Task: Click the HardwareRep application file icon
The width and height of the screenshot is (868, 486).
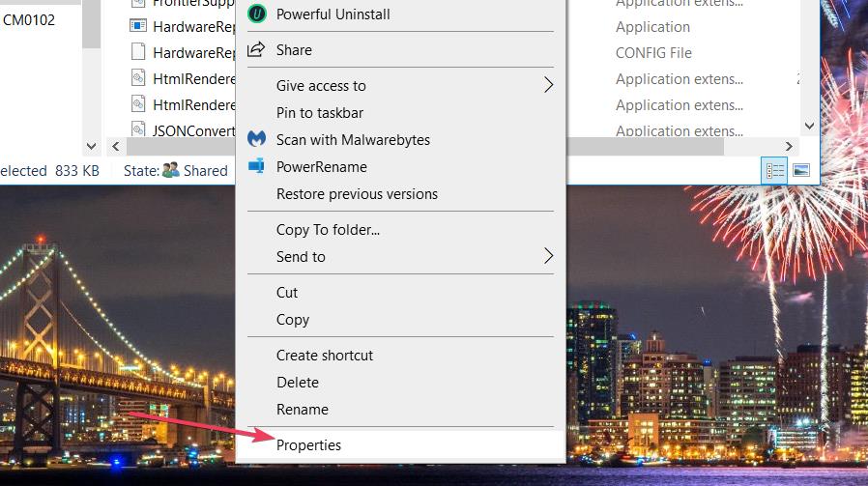Action: pos(137,26)
